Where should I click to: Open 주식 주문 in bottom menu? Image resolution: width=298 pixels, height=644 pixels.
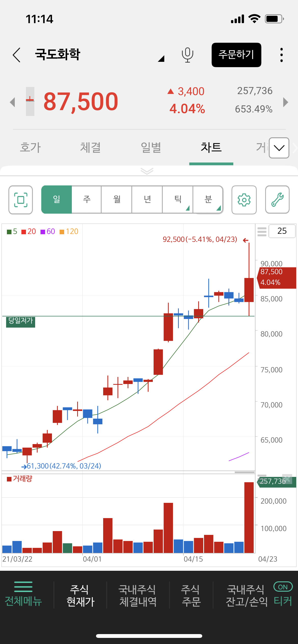(x=191, y=595)
